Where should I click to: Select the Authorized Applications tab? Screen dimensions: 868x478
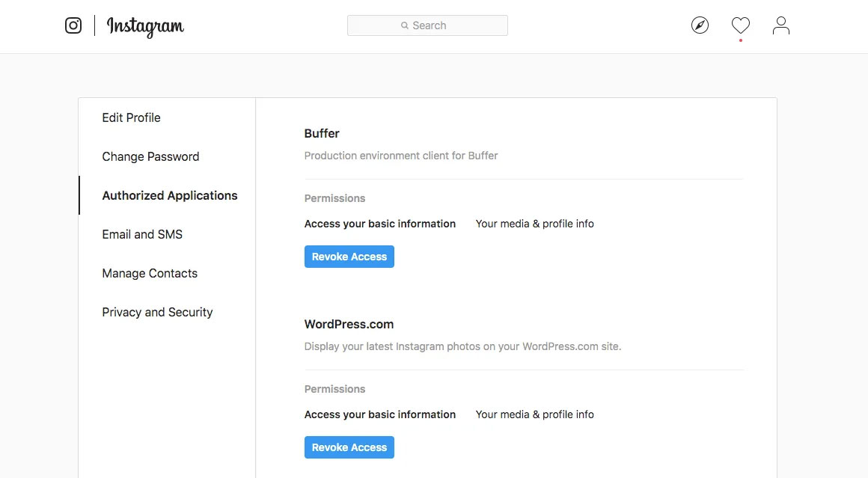(170, 195)
